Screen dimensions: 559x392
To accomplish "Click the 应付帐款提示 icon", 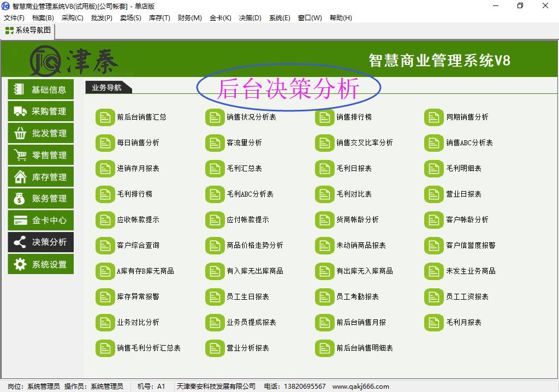I will coord(214,219).
